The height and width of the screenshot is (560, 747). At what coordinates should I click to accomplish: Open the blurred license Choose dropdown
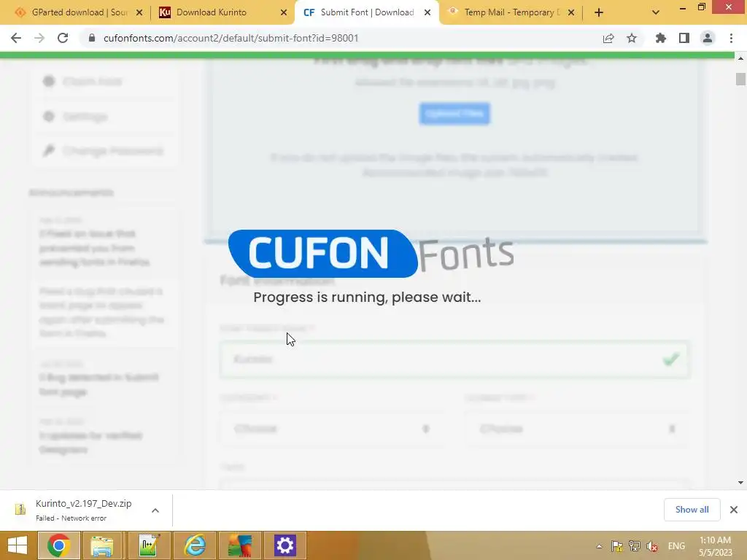click(x=577, y=429)
